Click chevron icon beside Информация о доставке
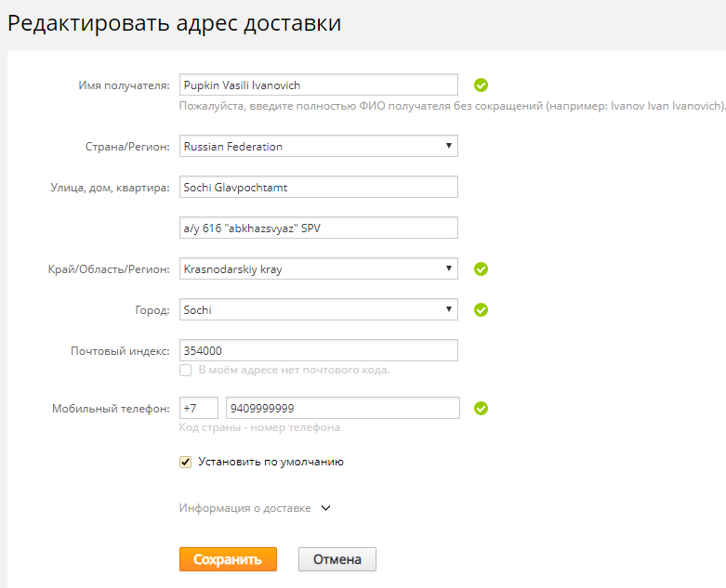This screenshot has width=726, height=588. click(326, 508)
